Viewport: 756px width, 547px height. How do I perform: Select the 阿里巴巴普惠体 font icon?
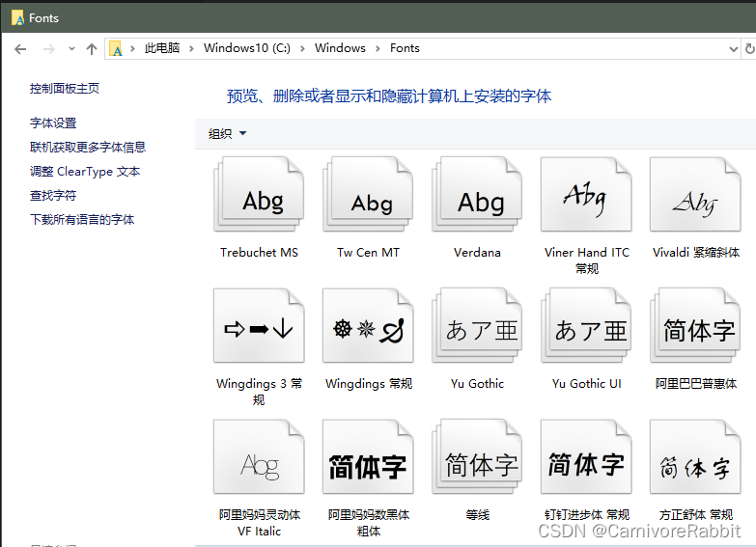[x=695, y=325]
